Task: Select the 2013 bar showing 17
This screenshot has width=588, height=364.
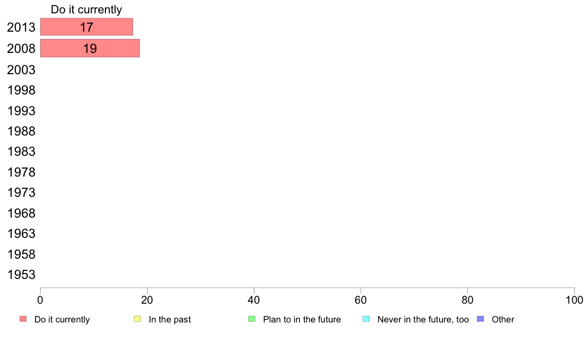Action: point(87,27)
